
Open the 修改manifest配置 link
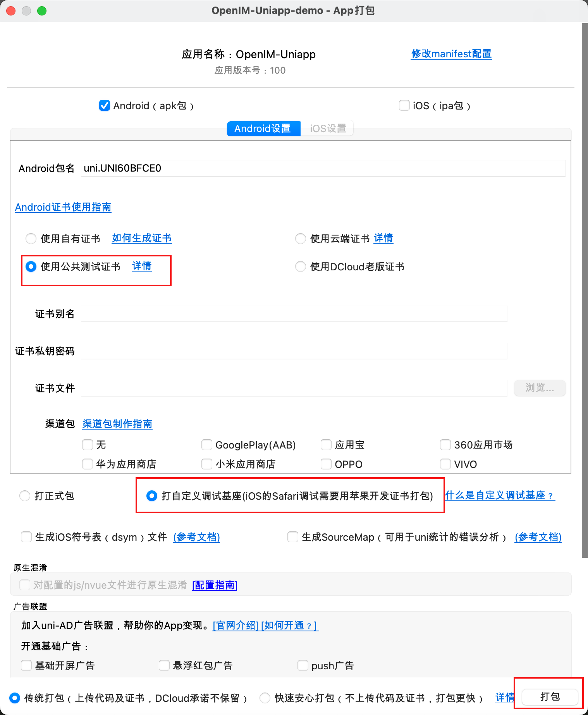(x=451, y=54)
